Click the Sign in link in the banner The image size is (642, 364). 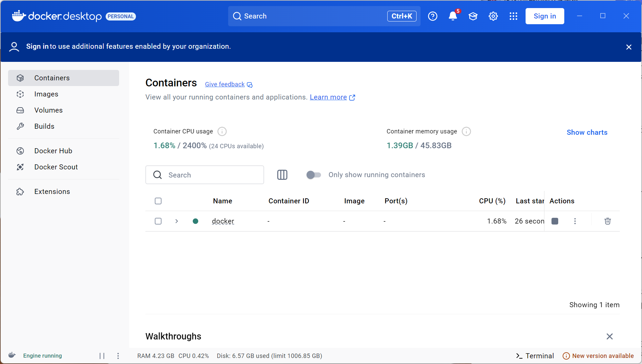(37, 46)
